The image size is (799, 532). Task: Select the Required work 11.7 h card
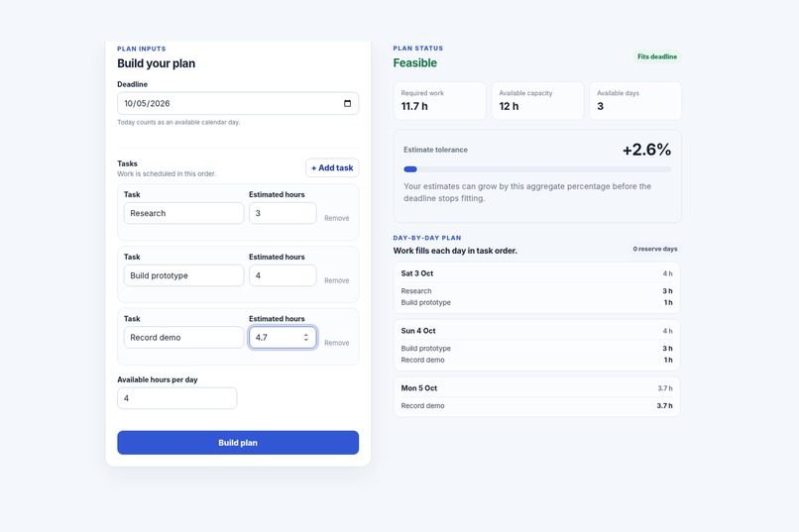(x=440, y=101)
